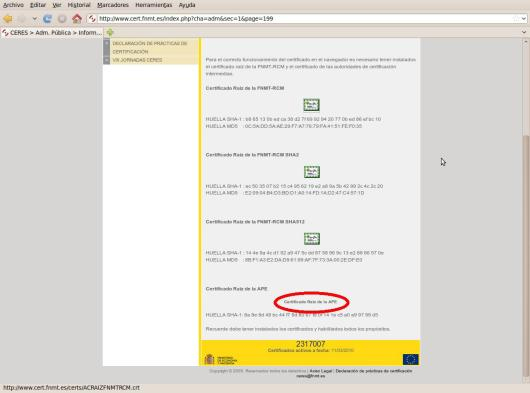The width and height of the screenshot is (530, 393).
Task: Click the scrollbar up arrow
Action: coord(525,42)
